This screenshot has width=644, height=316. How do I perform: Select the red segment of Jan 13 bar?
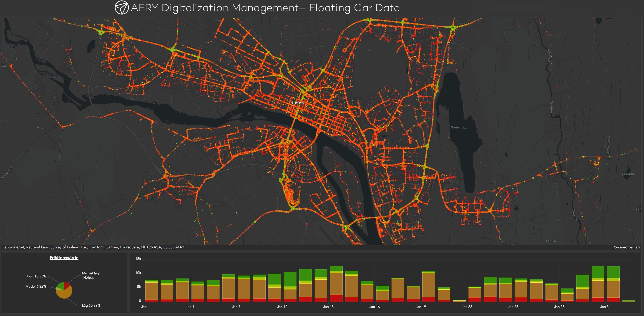pos(336,298)
